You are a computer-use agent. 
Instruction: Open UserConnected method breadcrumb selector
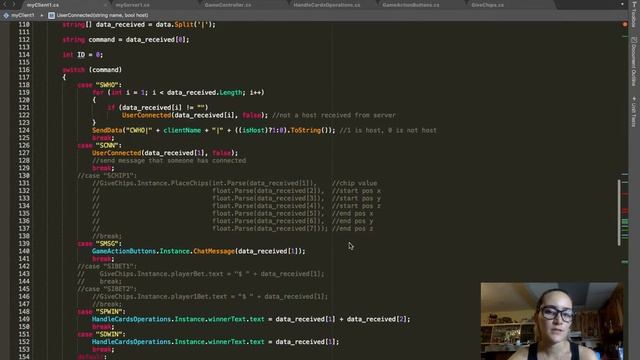tap(102, 15)
